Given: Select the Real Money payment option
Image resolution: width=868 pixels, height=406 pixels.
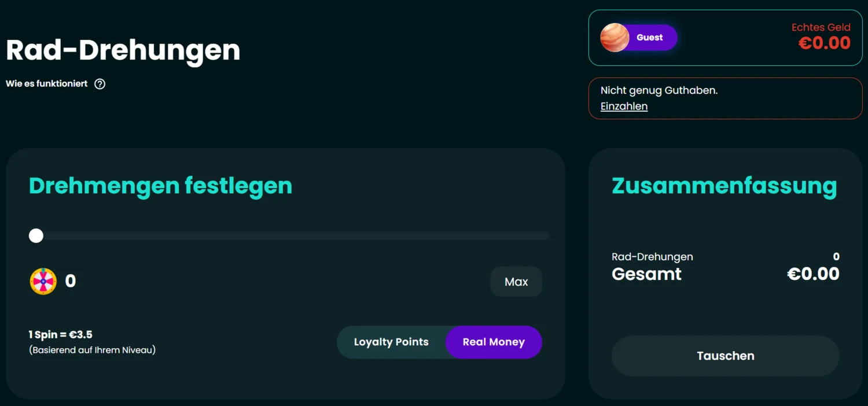Looking at the screenshot, I should (x=494, y=342).
